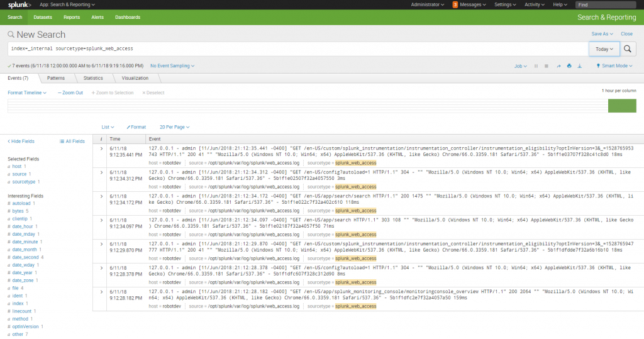This screenshot has width=644, height=339.
Task: Go to Reports nav item
Action: pyautogui.click(x=72, y=17)
